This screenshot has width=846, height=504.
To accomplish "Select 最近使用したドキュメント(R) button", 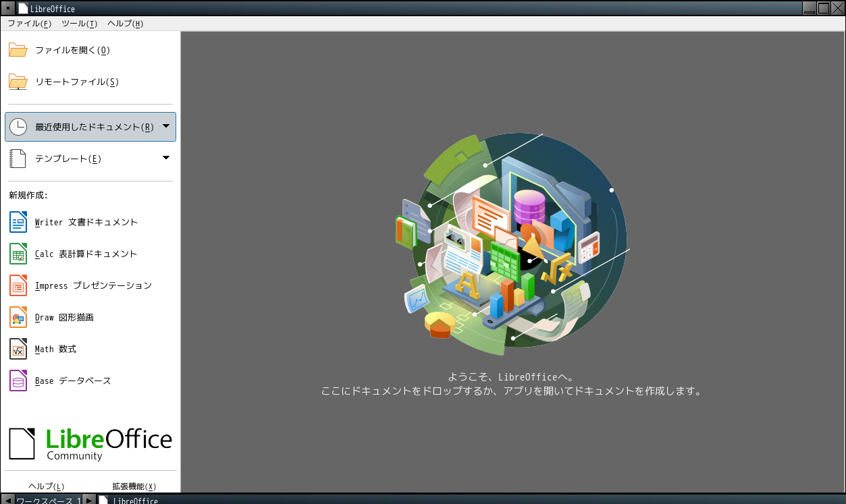I will (x=90, y=127).
